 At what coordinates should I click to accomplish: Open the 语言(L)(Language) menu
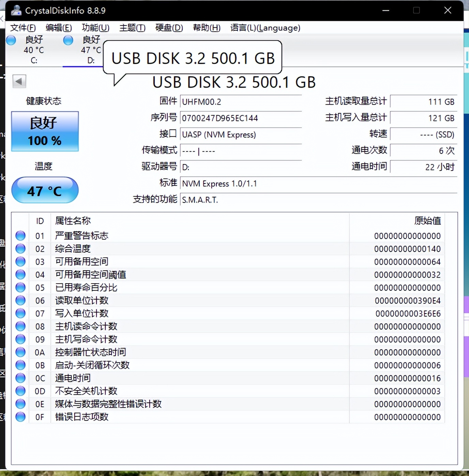(265, 28)
